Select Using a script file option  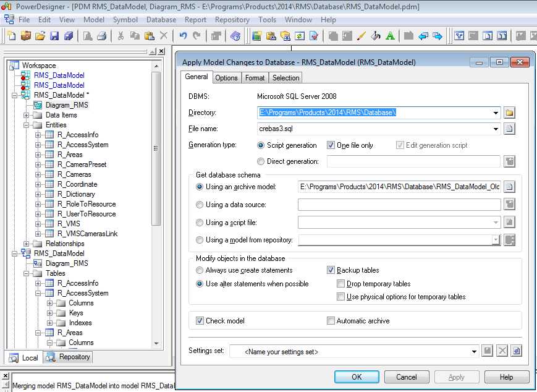coord(200,223)
